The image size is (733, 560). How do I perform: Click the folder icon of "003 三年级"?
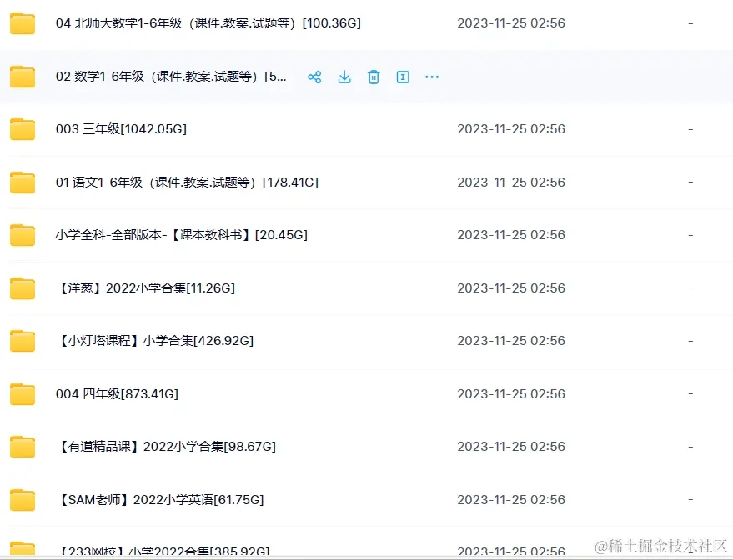(x=22, y=129)
